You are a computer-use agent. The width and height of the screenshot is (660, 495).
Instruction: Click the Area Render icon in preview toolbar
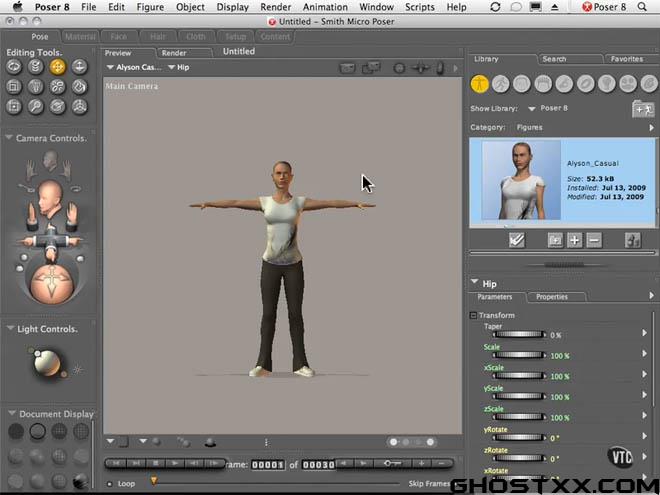[371, 68]
